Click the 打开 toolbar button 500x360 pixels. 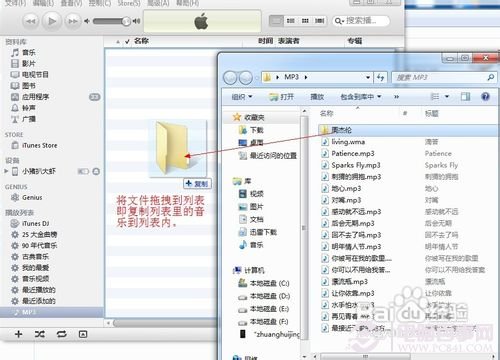click(x=282, y=97)
